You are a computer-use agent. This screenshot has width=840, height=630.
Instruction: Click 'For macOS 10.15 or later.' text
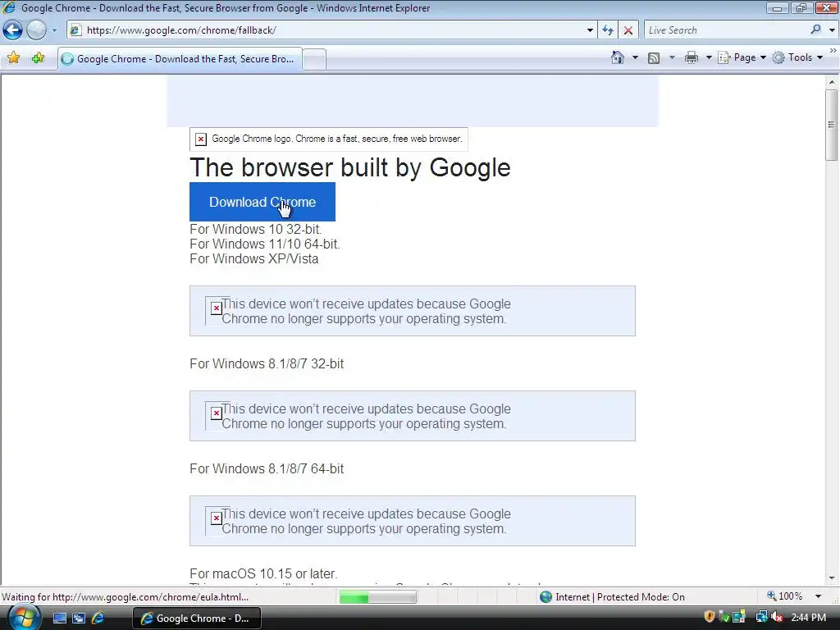(x=263, y=573)
